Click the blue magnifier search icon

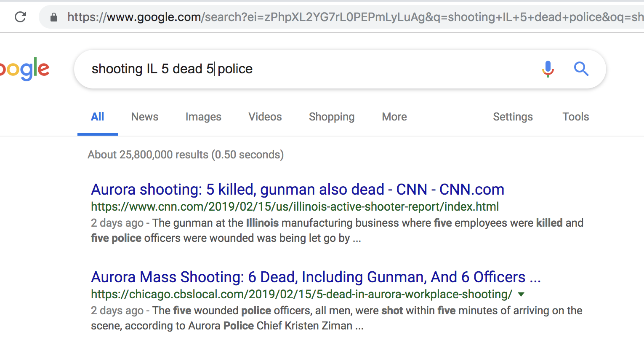point(581,69)
